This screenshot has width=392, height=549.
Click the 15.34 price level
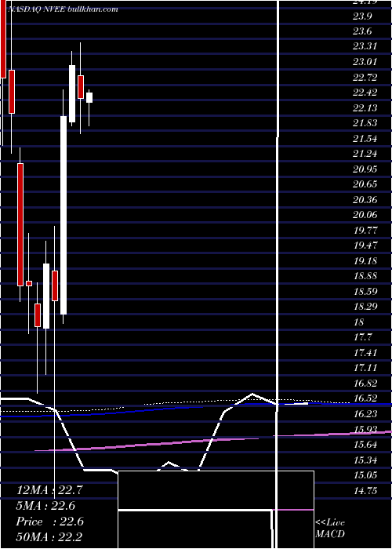point(365,460)
